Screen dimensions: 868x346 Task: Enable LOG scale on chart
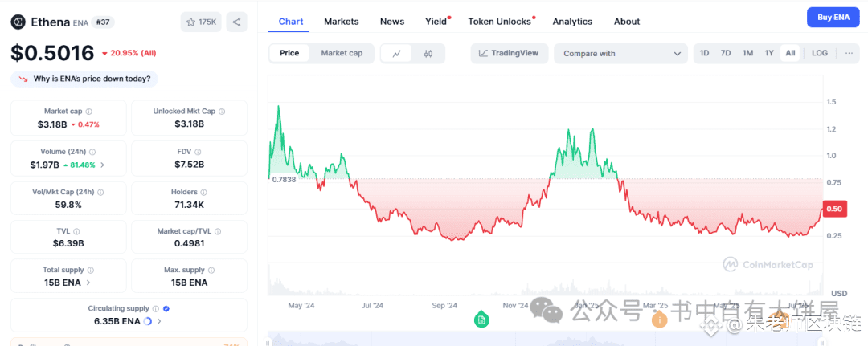tap(819, 53)
